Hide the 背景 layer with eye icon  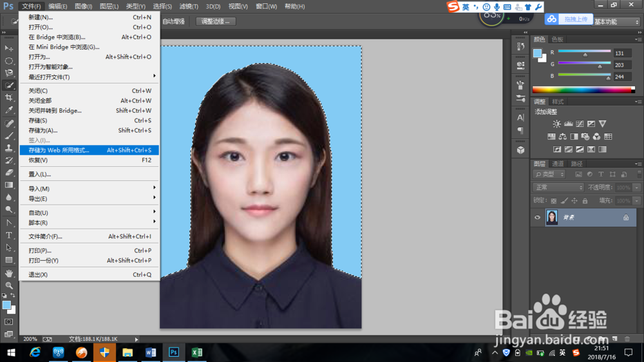(537, 217)
